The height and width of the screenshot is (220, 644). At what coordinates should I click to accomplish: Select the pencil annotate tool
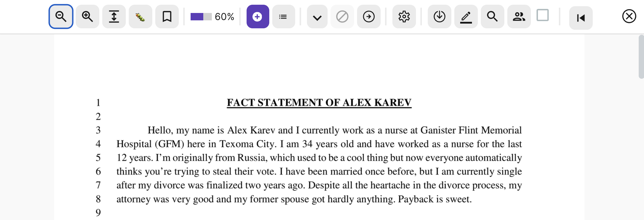466,17
